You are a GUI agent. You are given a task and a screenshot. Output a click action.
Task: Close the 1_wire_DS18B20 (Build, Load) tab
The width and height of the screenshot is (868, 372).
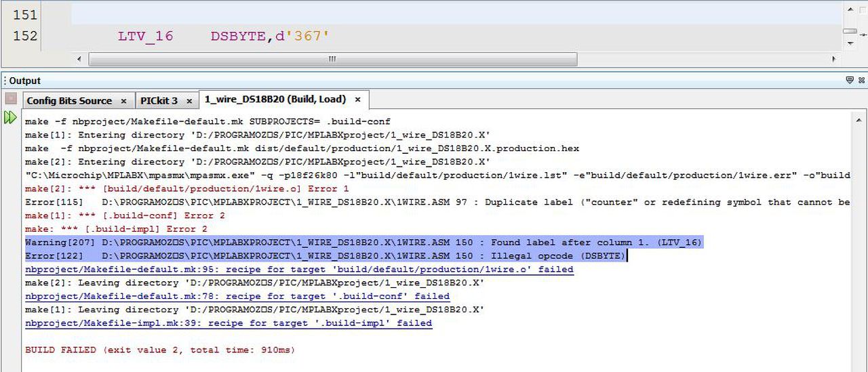[x=357, y=100]
